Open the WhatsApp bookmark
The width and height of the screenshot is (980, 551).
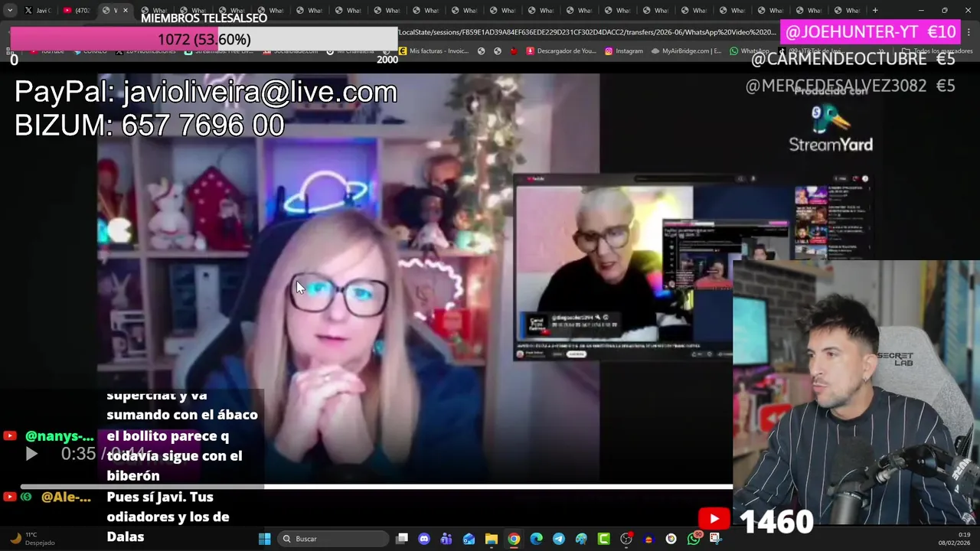tap(750, 51)
